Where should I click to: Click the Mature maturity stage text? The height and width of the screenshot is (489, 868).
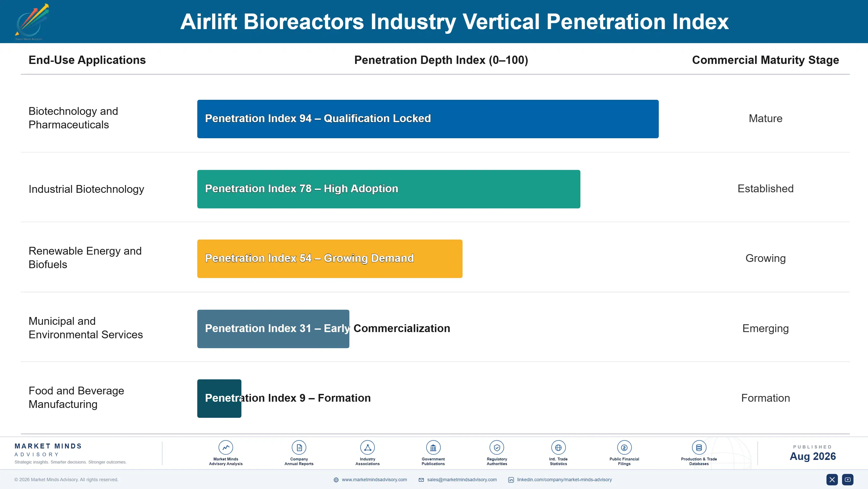point(765,118)
